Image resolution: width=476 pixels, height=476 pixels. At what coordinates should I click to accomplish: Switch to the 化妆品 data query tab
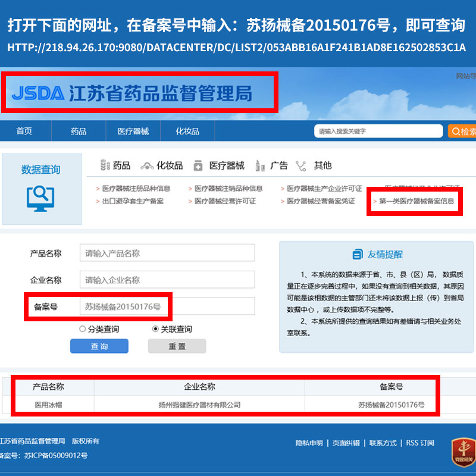(170, 165)
